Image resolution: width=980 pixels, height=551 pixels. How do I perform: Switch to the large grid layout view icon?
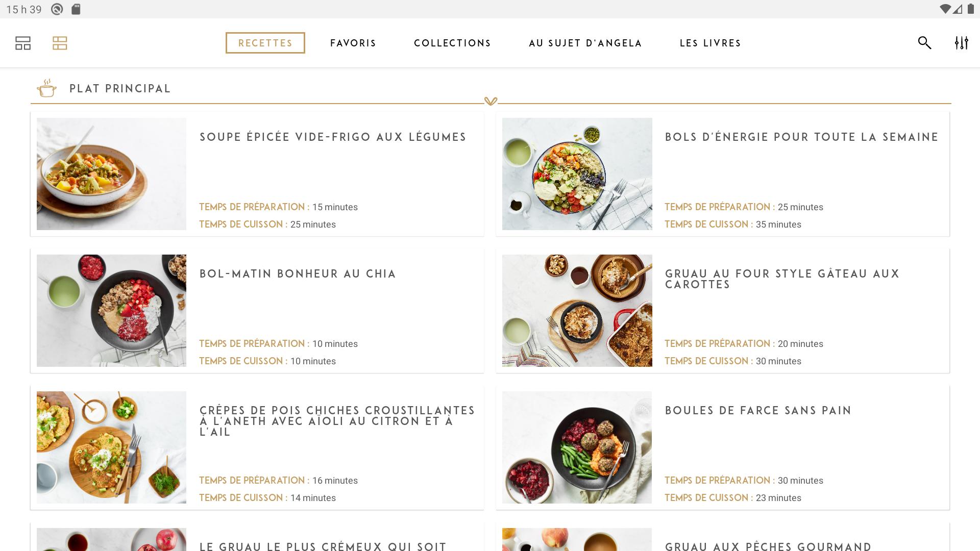coord(23,43)
